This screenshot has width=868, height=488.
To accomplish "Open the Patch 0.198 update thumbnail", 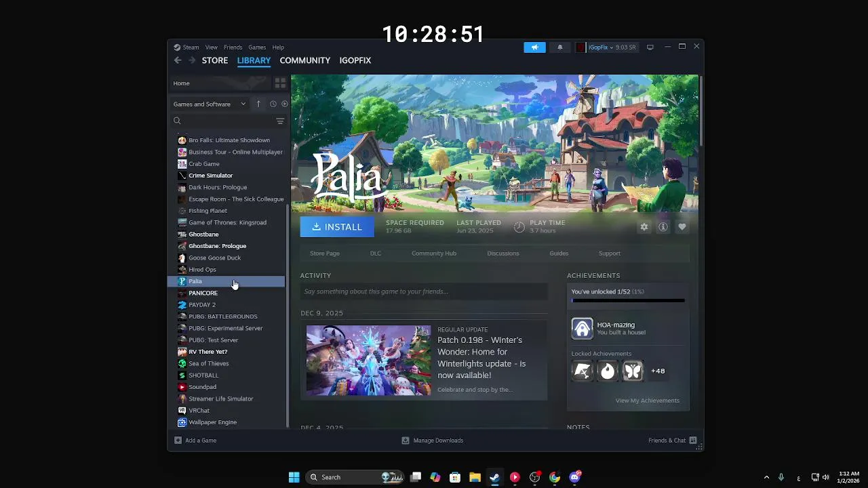I will pyautogui.click(x=368, y=360).
